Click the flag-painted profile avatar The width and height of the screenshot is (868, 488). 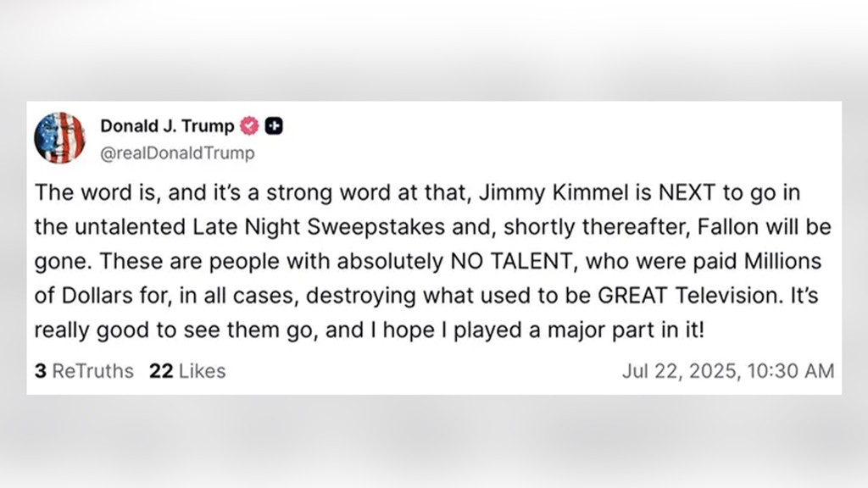(59, 138)
